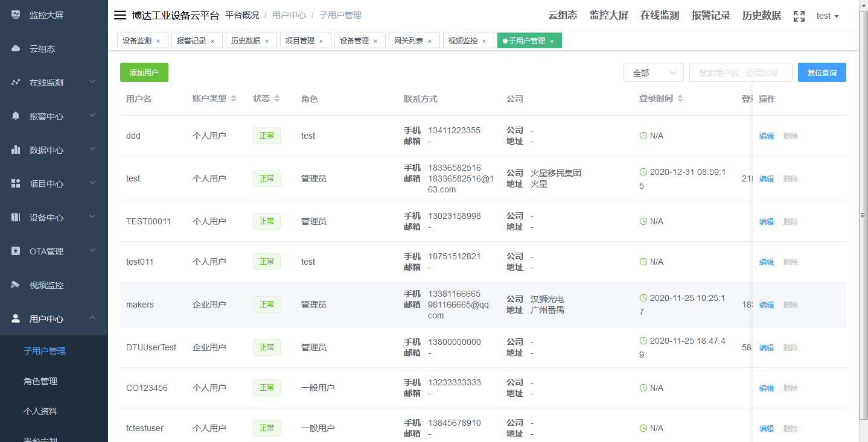Edit the makers user account
Image resolution: width=868 pixels, height=442 pixels.
tap(766, 305)
